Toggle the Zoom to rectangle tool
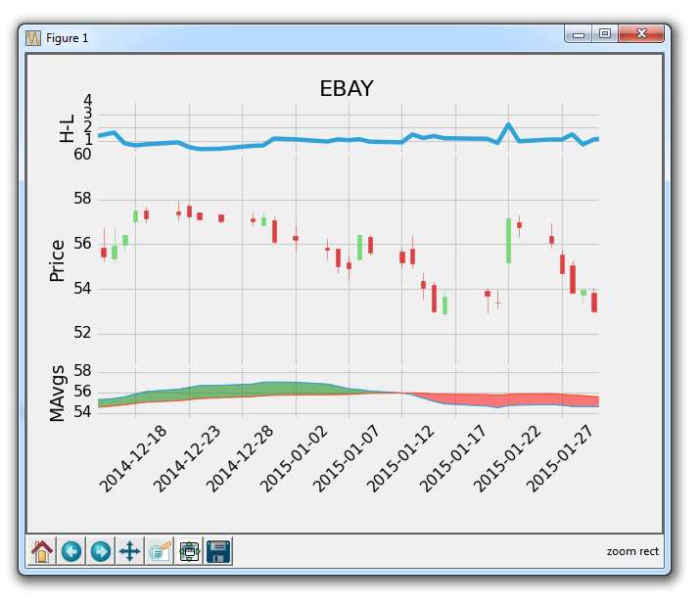Screen dimensions: 700x606 pos(160,551)
